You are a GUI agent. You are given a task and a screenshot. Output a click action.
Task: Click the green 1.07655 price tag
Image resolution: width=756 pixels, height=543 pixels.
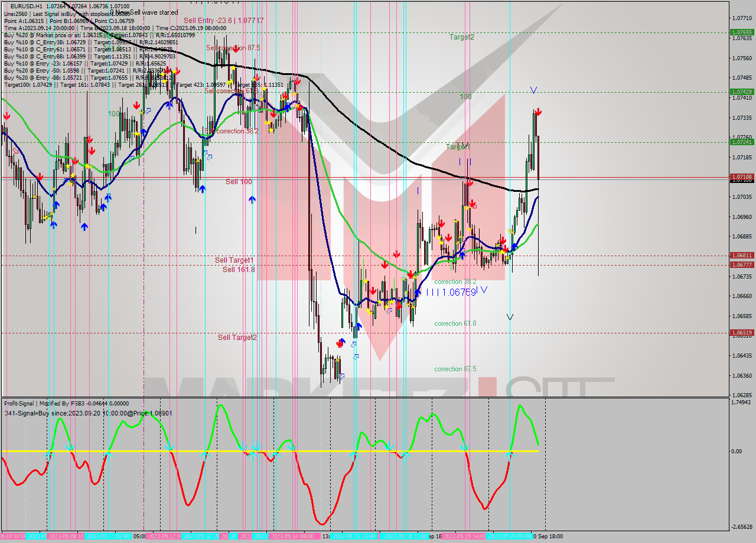click(x=742, y=32)
